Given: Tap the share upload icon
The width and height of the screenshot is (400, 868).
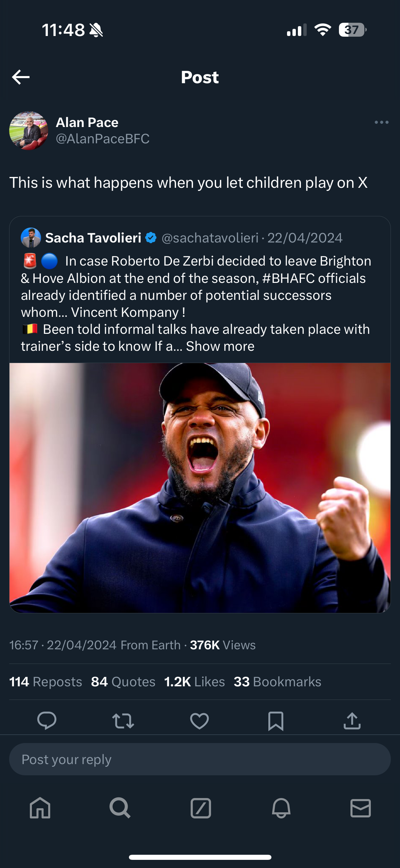Looking at the screenshot, I should coord(352,721).
